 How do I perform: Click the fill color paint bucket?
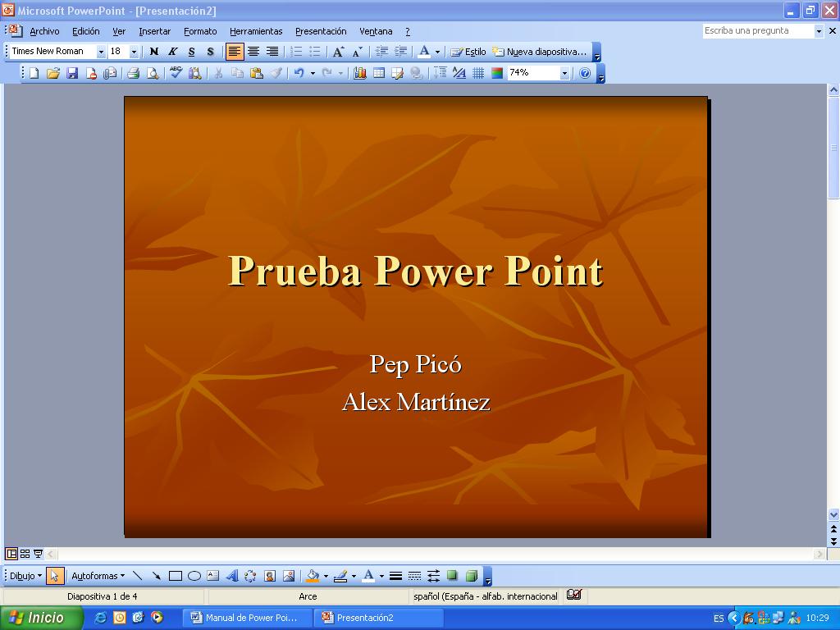(312, 576)
